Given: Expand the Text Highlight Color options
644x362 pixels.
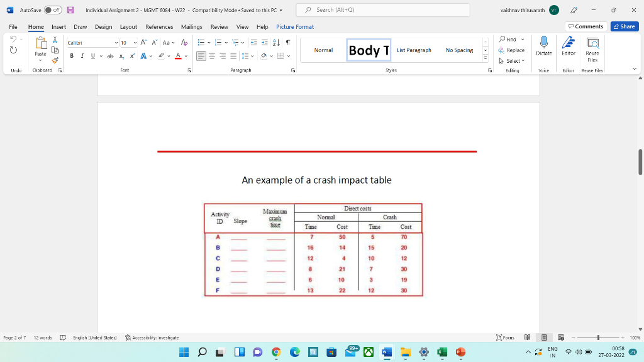Looking at the screenshot, I should click(169, 56).
